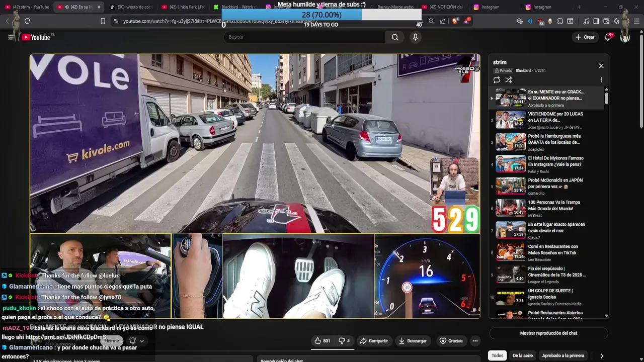Select the Todos filter chip
Screen dimensions: 644x362
[497, 355]
